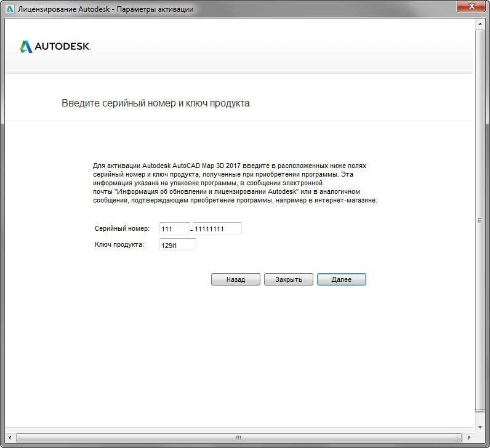Click the Закрыть button
490x448 pixels.
(289, 279)
